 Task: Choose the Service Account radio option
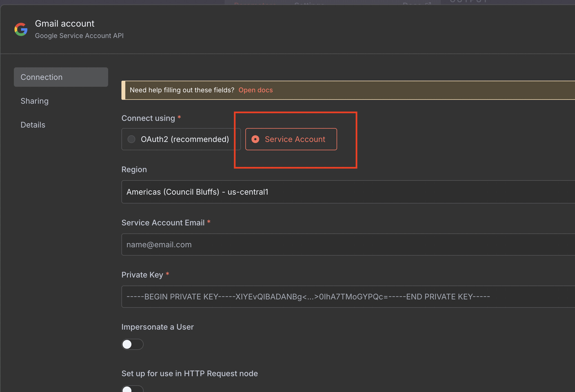pyautogui.click(x=255, y=139)
